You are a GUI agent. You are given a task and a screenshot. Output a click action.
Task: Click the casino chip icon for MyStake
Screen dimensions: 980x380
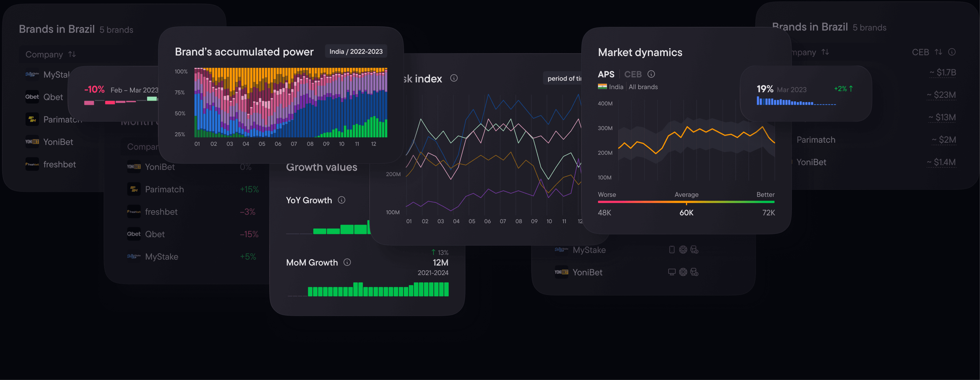click(x=684, y=250)
